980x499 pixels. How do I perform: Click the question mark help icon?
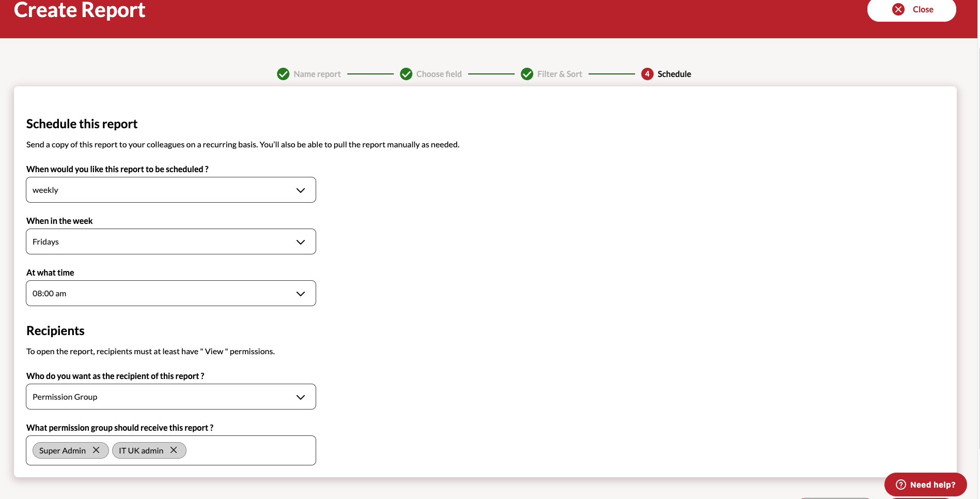(901, 485)
